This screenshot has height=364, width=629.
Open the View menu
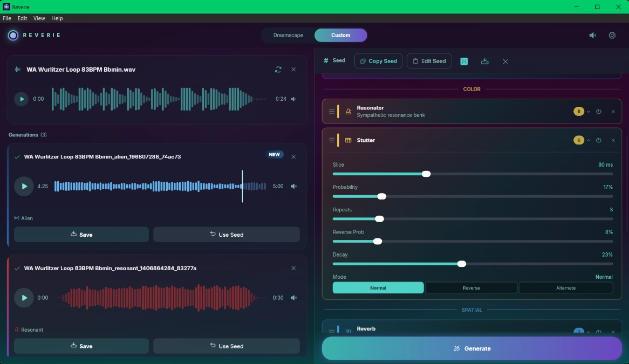39,18
